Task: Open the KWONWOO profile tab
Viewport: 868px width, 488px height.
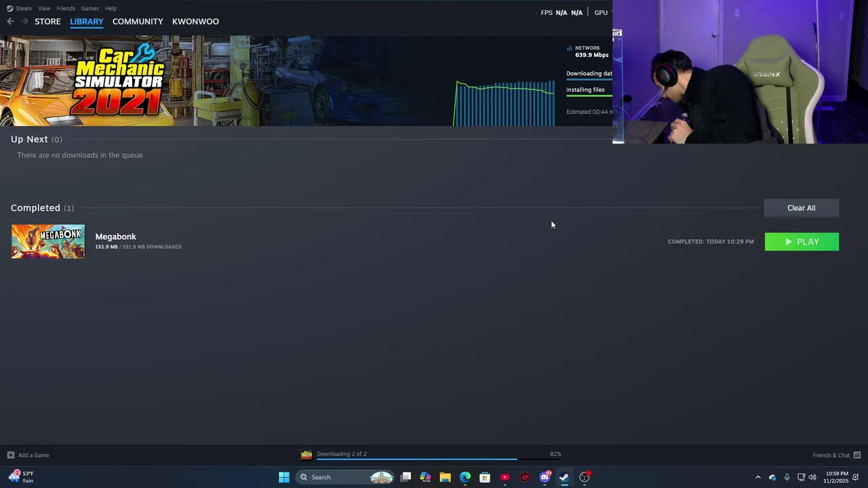Action: pyautogui.click(x=195, y=22)
